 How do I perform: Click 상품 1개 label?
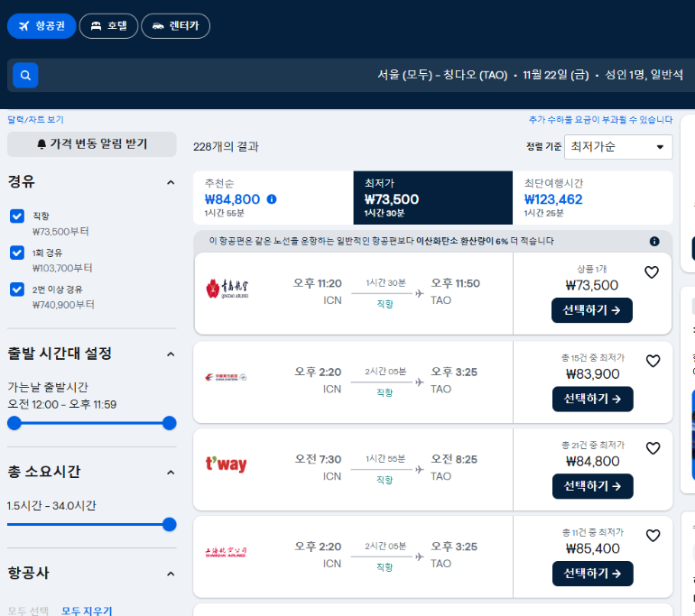tap(592, 270)
